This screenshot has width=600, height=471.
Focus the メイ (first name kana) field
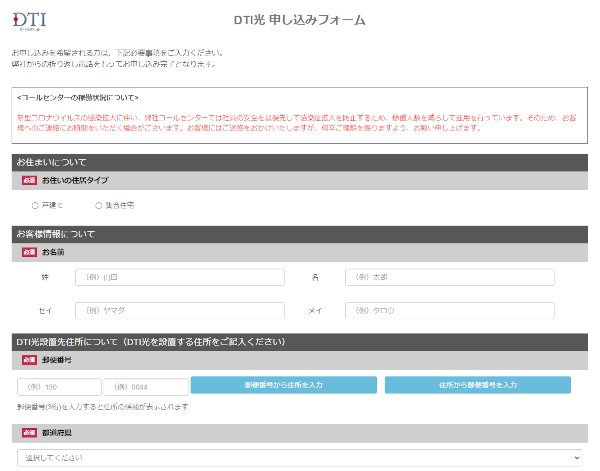click(449, 311)
